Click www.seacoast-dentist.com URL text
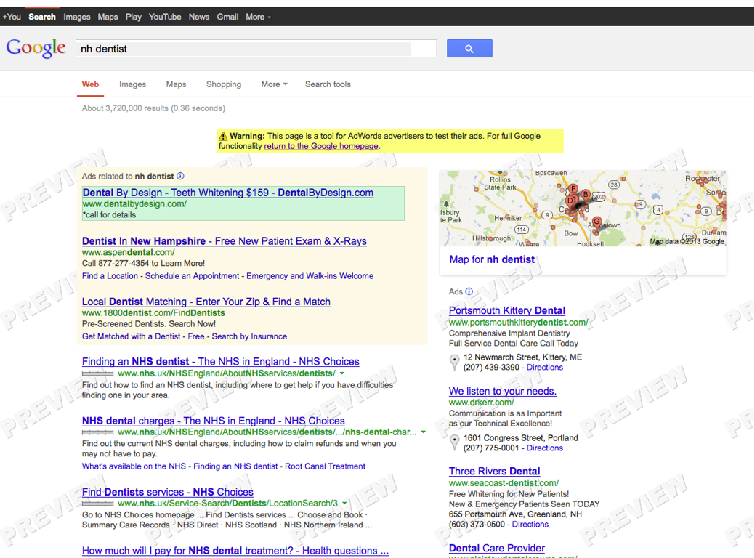The width and height of the screenshot is (754, 558). click(x=504, y=483)
